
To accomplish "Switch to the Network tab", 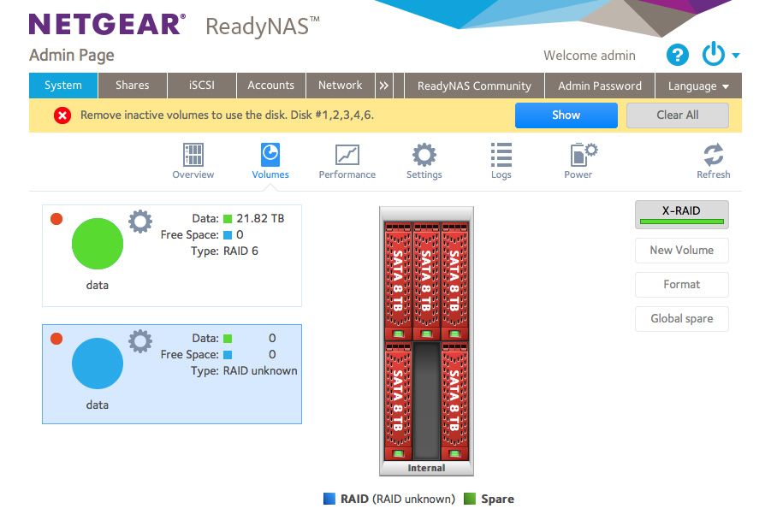I will (341, 86).
